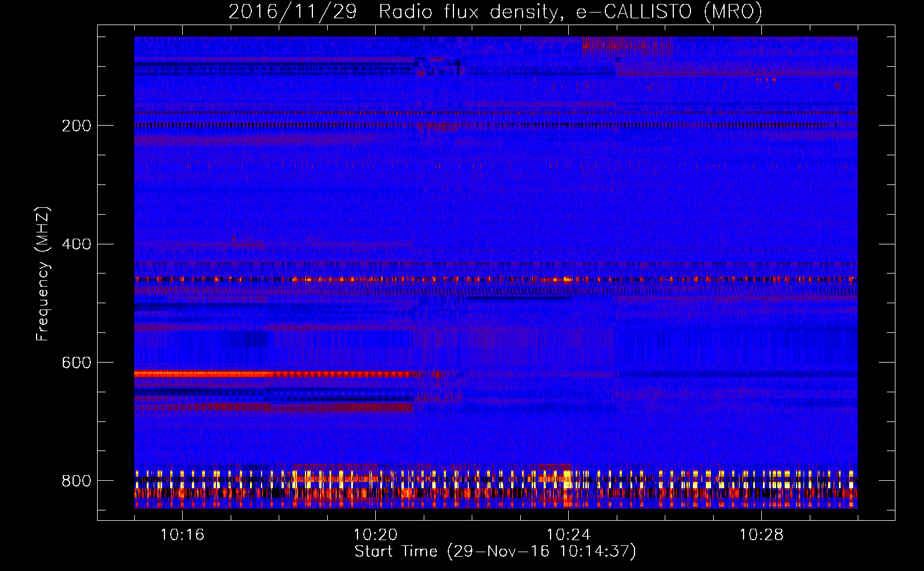The height and width of the screenshot is (571, 924).
Task: Click the 400 frequency tick label
Action: click(77, 244)
